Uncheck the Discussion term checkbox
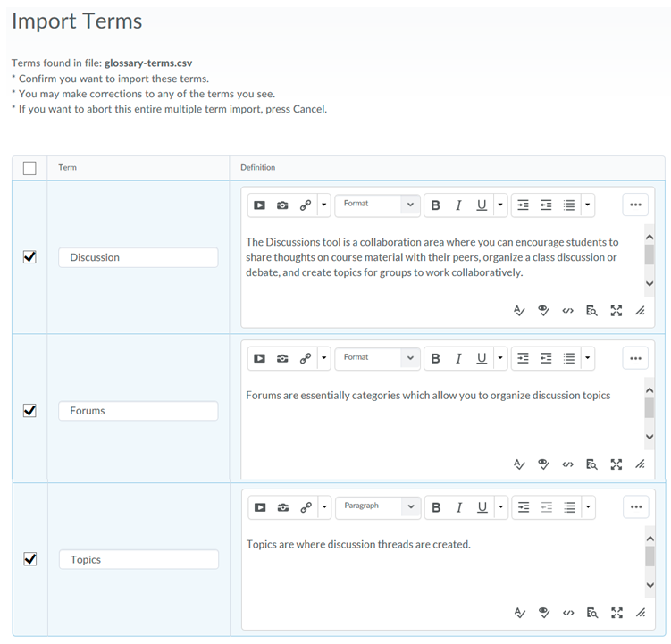The image size is (671, 644). pyautogui.click(x=29, y=257)
